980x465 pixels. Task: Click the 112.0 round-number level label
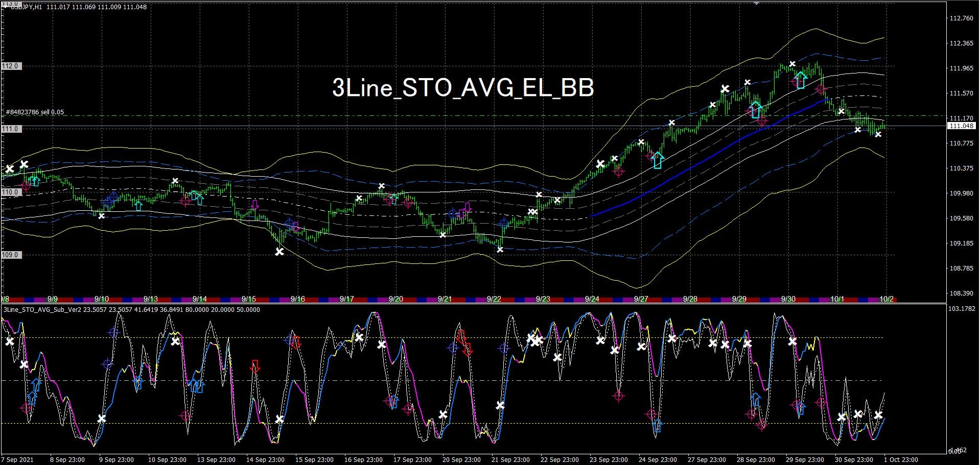11,66
